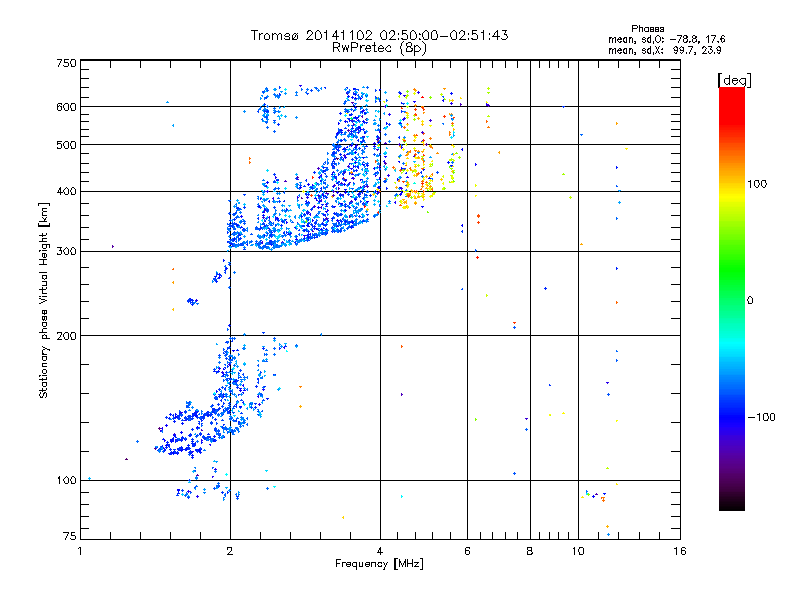Image resolution: width=800 pixels, height=600 pixels.
Task: Click the x-axis tick label '6'
Action: coord(467,551)
